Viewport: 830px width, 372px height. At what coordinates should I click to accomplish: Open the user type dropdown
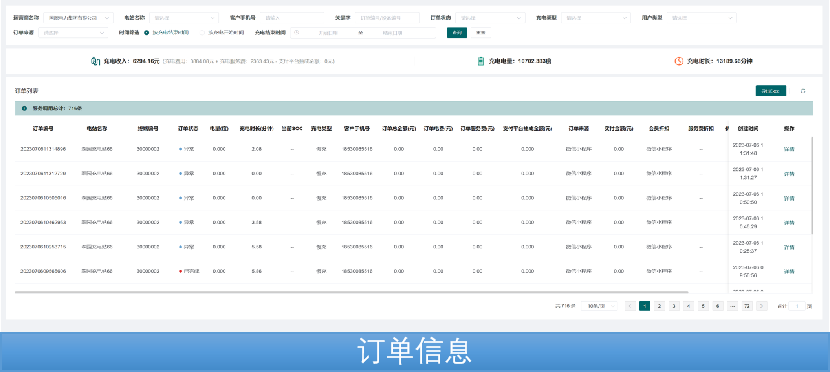(701, 17)
